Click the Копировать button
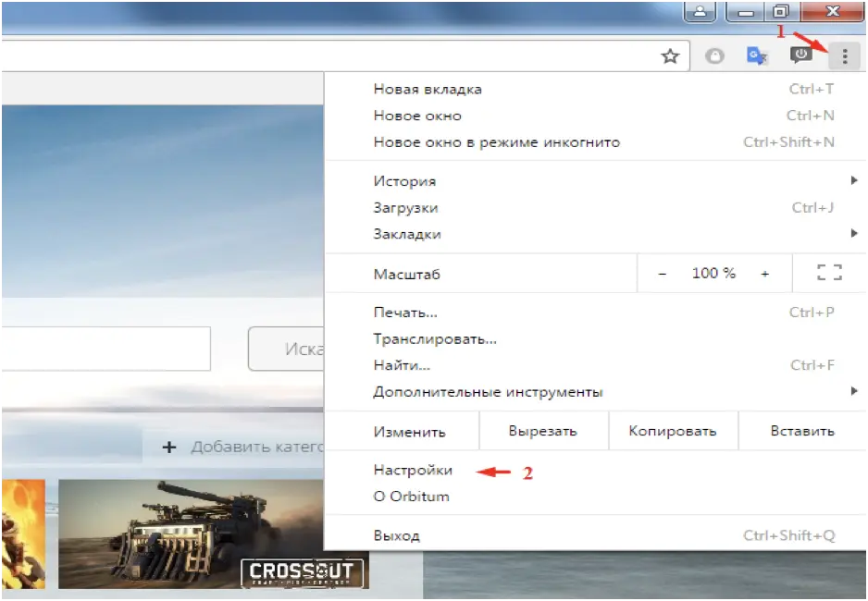Image resolution: width=868 pixels, height=601 pixels. (x=673, y=431)
